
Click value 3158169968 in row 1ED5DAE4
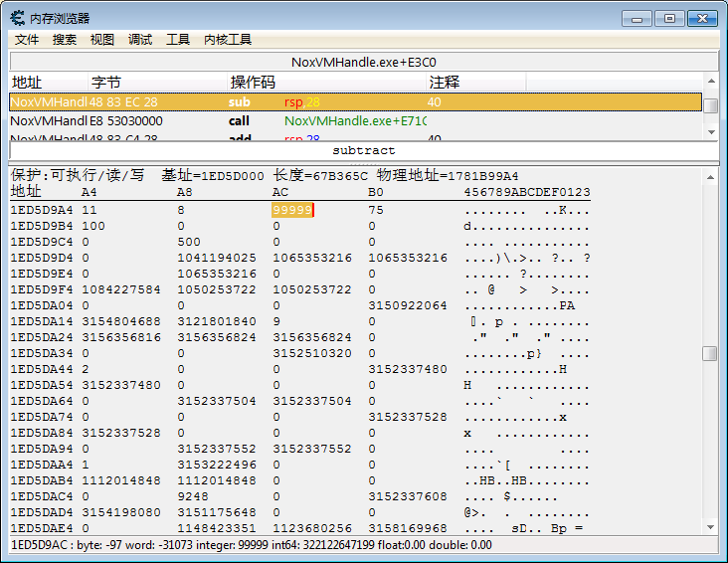click(408, 528)
